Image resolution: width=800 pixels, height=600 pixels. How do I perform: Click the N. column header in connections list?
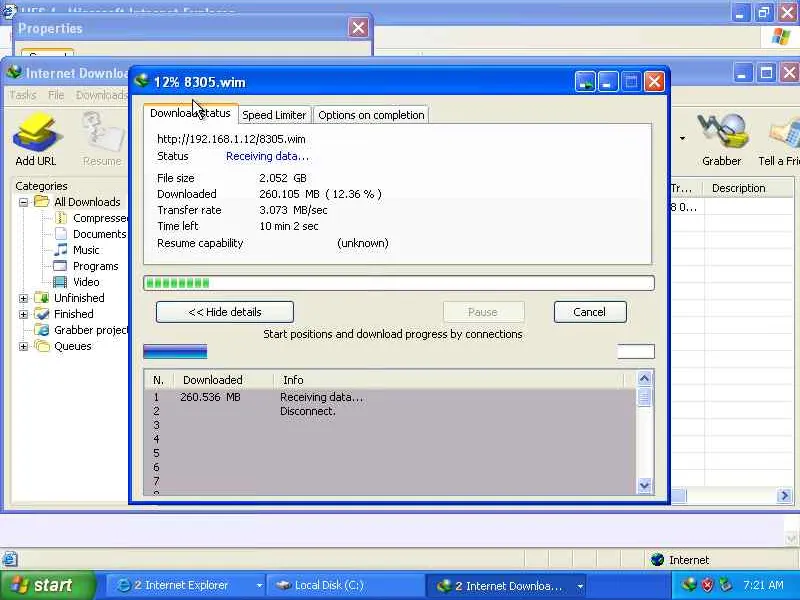click(x=159, y=380)
